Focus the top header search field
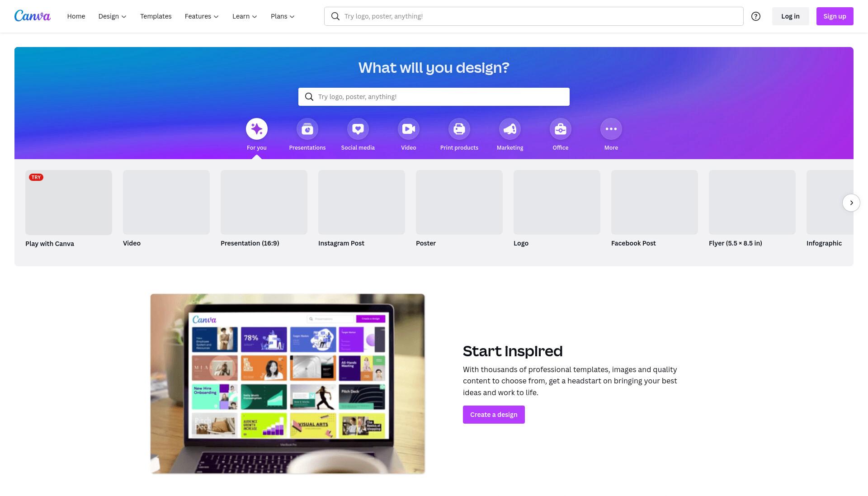868x496 pixels. 533,16
